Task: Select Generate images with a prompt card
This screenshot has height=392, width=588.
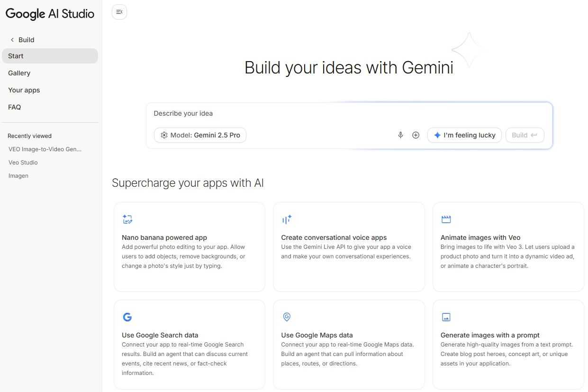Action: 508,345
